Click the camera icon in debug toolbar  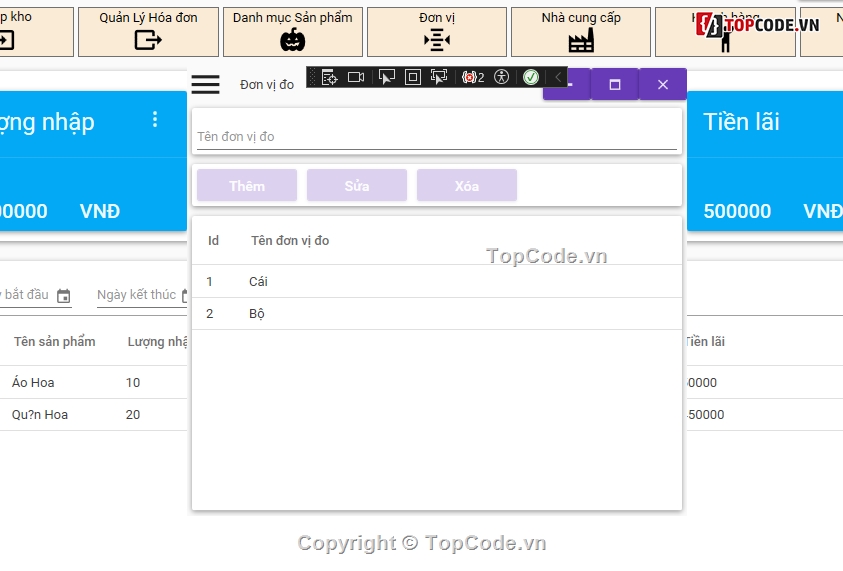point(356,77)
